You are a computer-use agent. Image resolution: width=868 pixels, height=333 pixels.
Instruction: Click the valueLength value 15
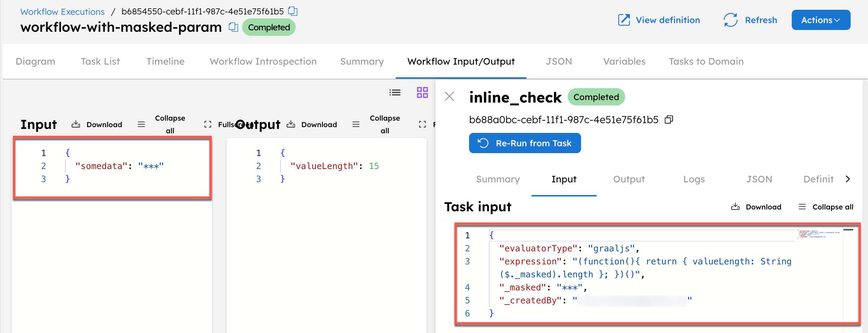pyautogui.click(x=374, y=166)
